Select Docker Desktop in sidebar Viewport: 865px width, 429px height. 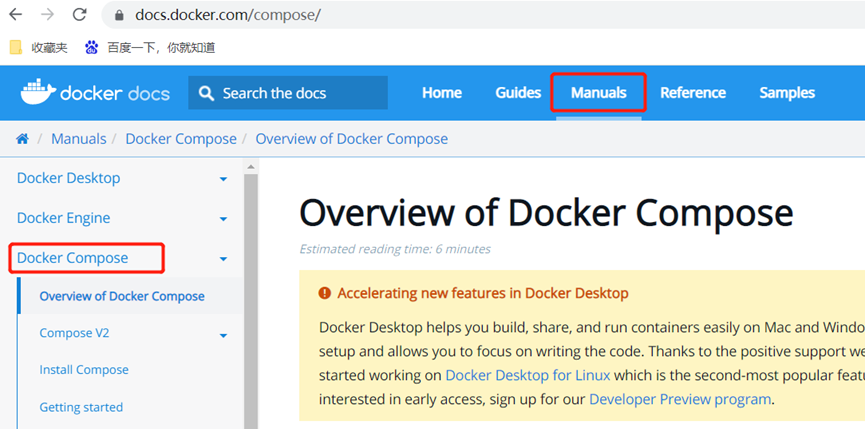click(68, 178)
